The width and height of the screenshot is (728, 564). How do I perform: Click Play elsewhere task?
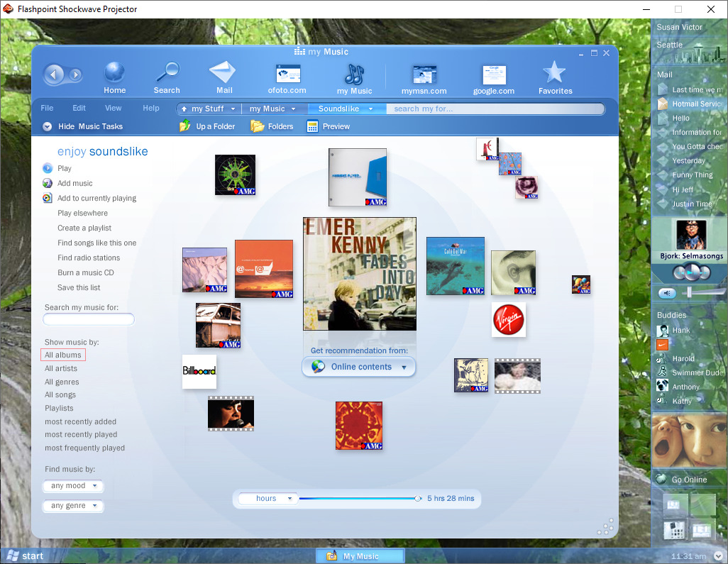tap(82, 213)
